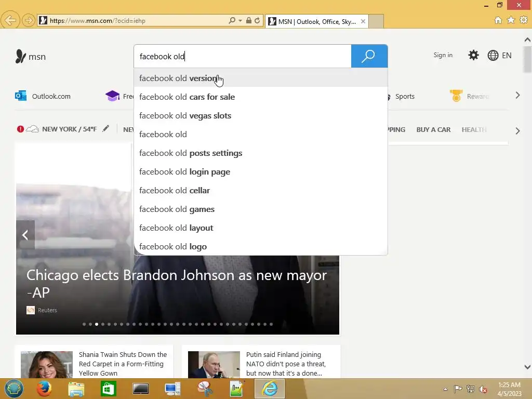Screen dimensions: 532x399
Task: Click the Internet Explorer taskbar icon
Action: tap(270, 389)
